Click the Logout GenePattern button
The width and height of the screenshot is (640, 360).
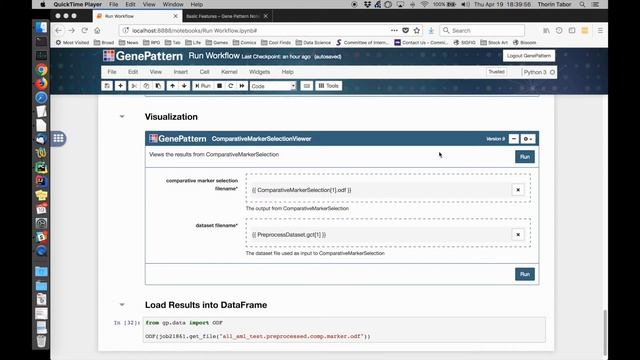click(529, 56)
